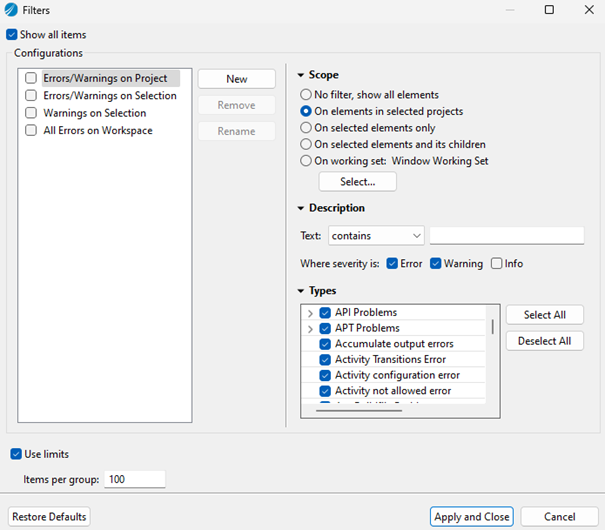Check All Errors on Workspace configuration
This screenshot has width=605, height=530.
pos(31,130)
